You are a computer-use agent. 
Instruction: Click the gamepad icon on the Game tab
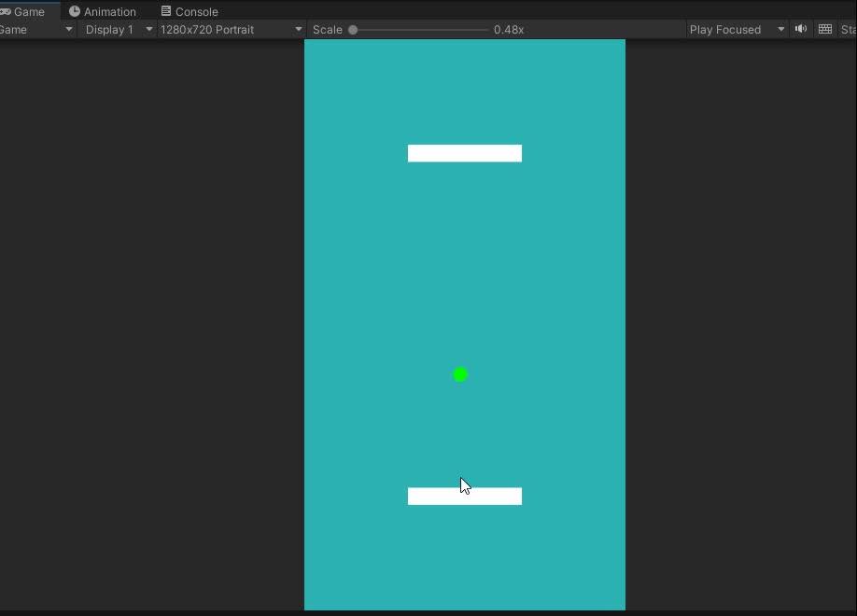(7, 11)
